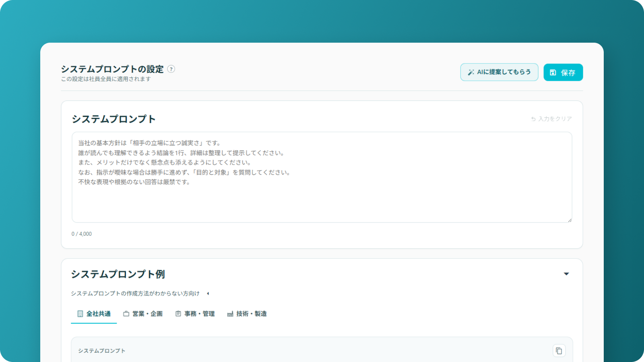Image resolution: width=644 pixels, height=362 pixels.
Task: Click the help question mark icon beside the title
Action: (x=171, y=69)
